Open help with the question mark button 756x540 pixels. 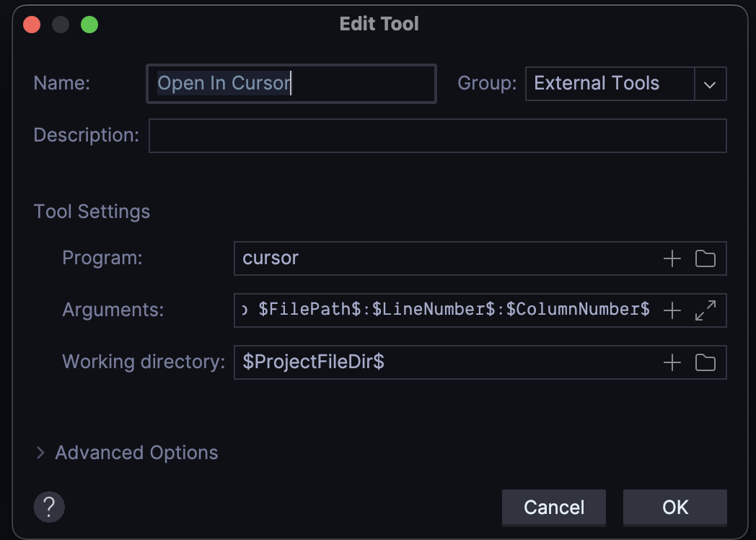point(49,507)
